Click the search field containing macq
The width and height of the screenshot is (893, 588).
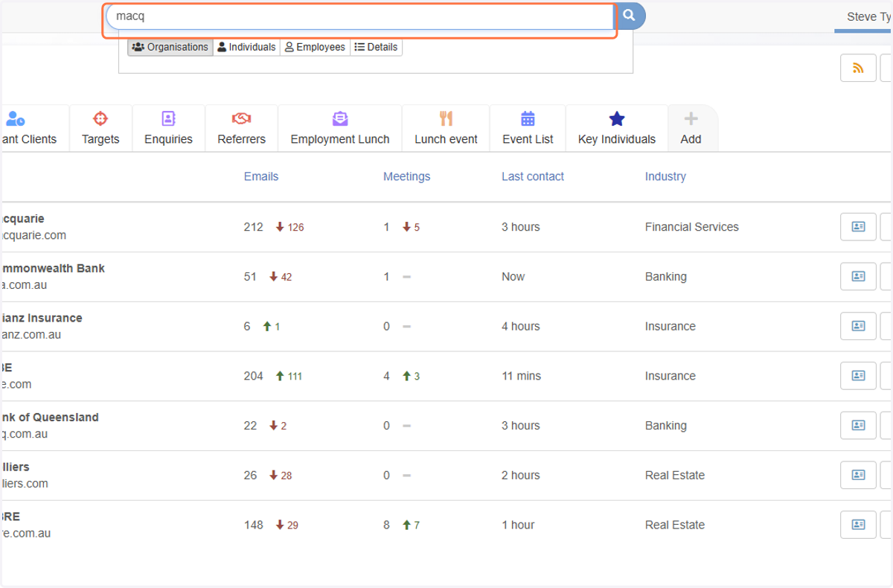click(x=359, y=16)
